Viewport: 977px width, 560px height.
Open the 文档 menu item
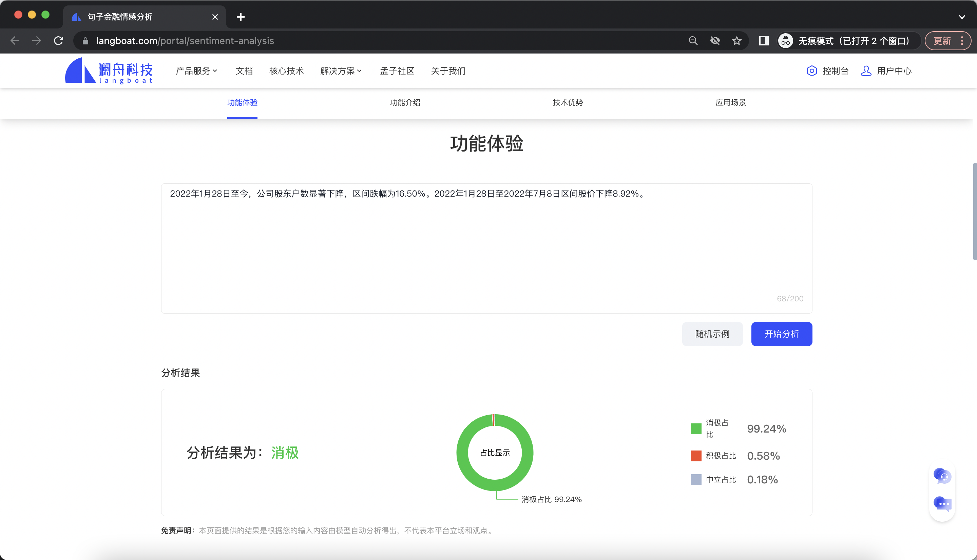(x=244, y=71)
